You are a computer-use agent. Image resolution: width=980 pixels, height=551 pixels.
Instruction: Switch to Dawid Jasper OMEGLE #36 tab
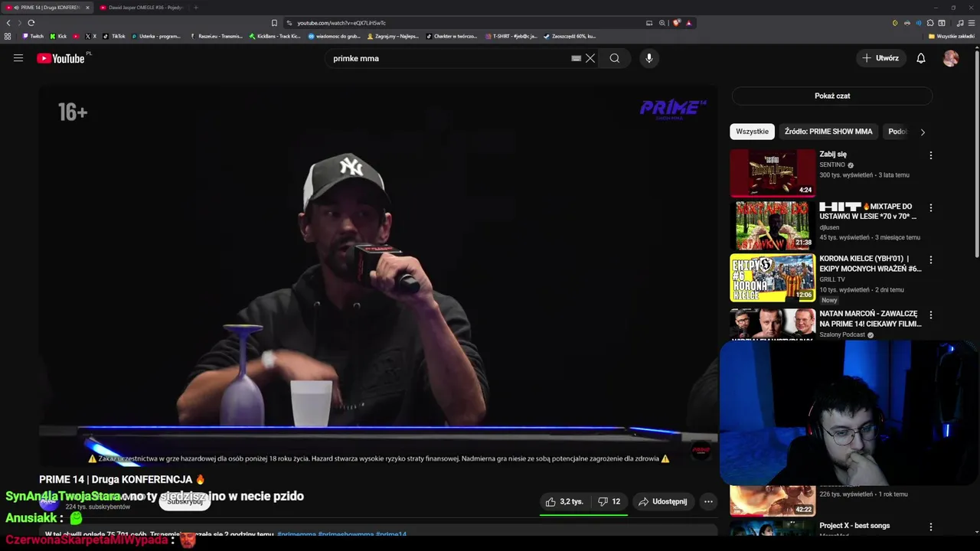click(x=140, y=8)
